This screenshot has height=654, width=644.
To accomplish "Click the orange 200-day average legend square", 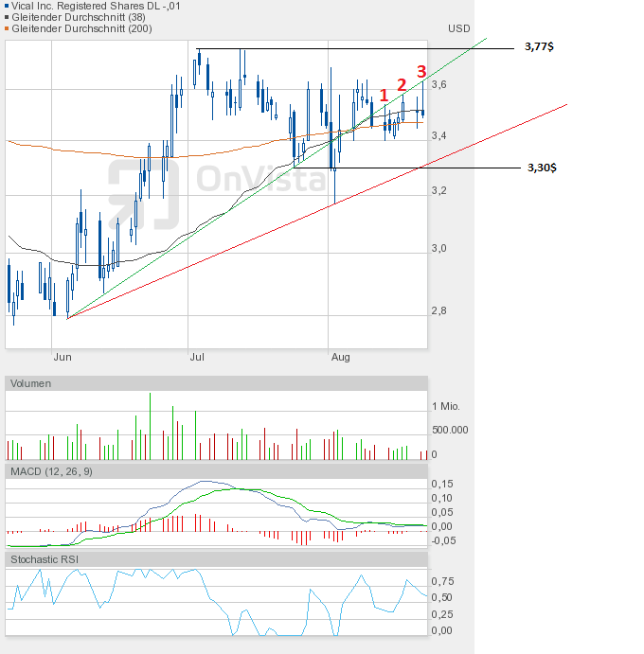I will point(8,29).
